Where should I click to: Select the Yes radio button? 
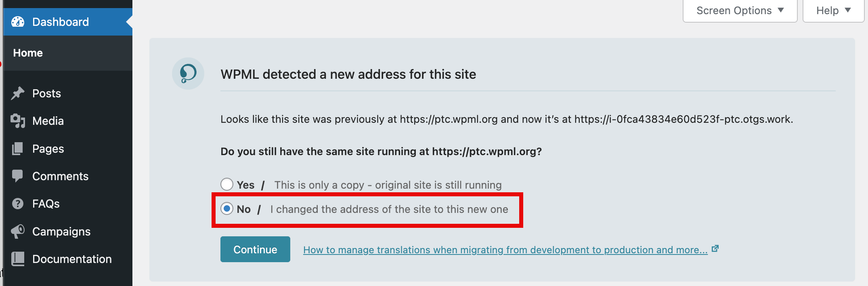click(x=227, y=184)
